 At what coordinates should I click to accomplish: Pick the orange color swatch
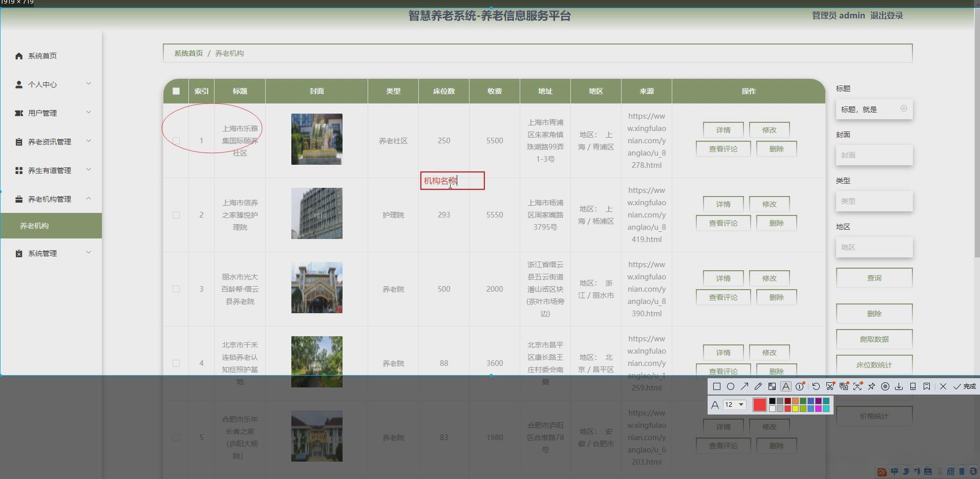tap(795, 401)
